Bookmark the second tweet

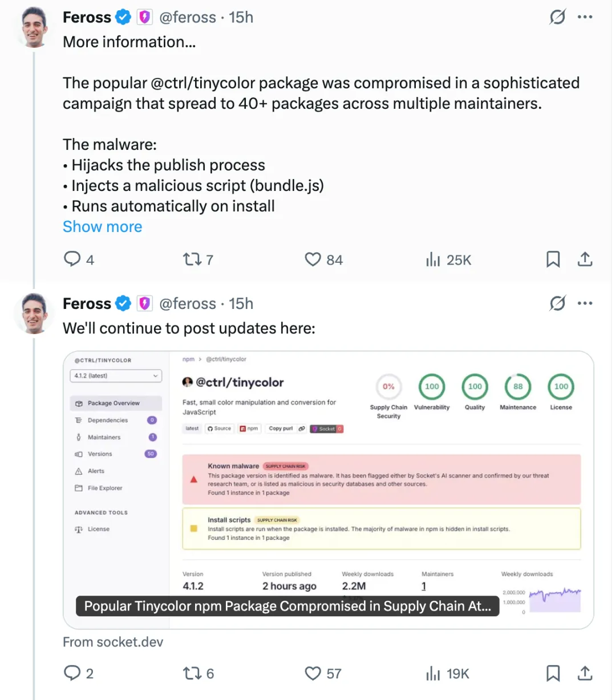(x=553, y=673)
